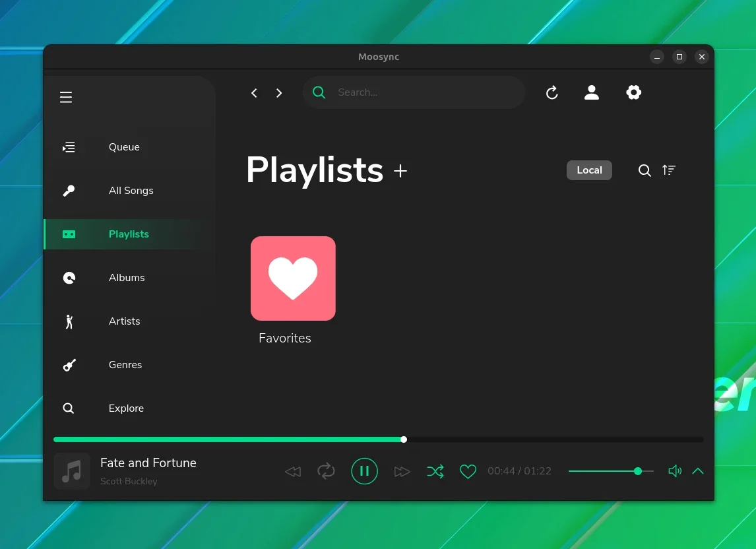Screen dimensions: 756x549
Task: Navigate back with left arrow
Action: point(254,92)
